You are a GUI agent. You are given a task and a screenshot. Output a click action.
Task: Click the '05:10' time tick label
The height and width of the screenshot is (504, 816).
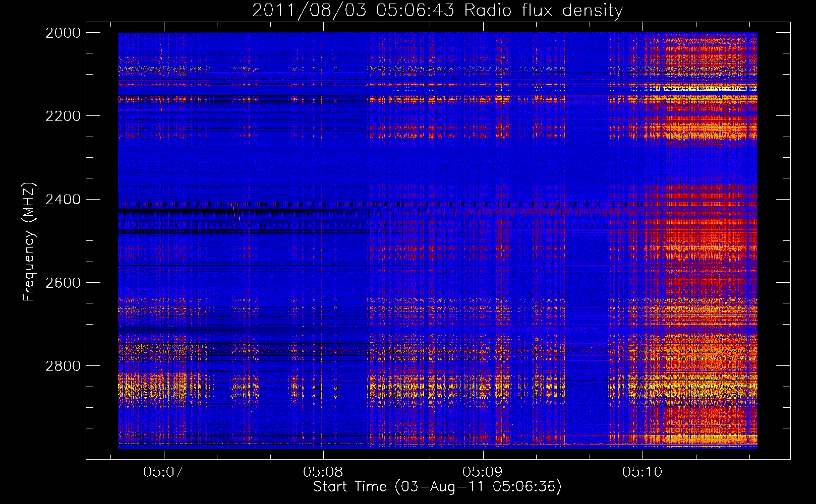(x=643, y=472)
